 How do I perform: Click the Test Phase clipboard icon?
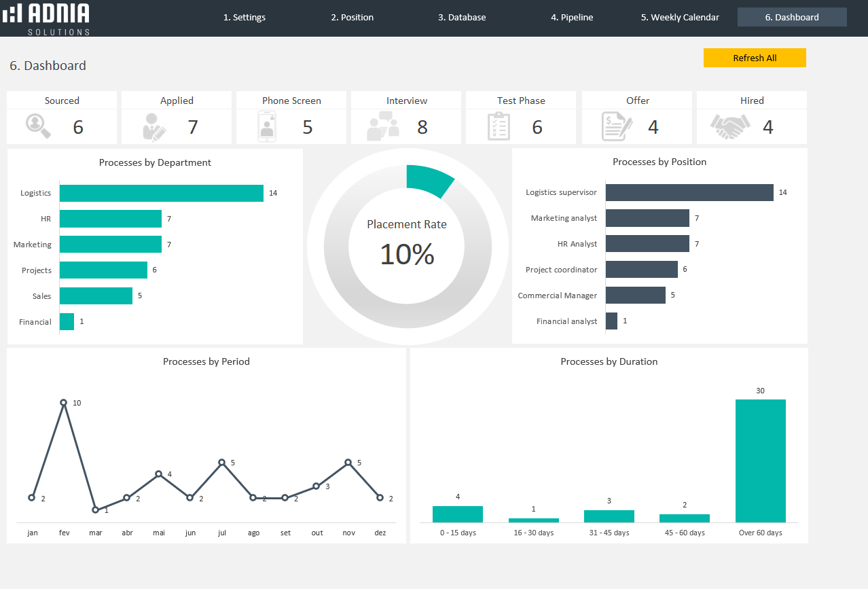pyautogui.click(x=499, y=127)
